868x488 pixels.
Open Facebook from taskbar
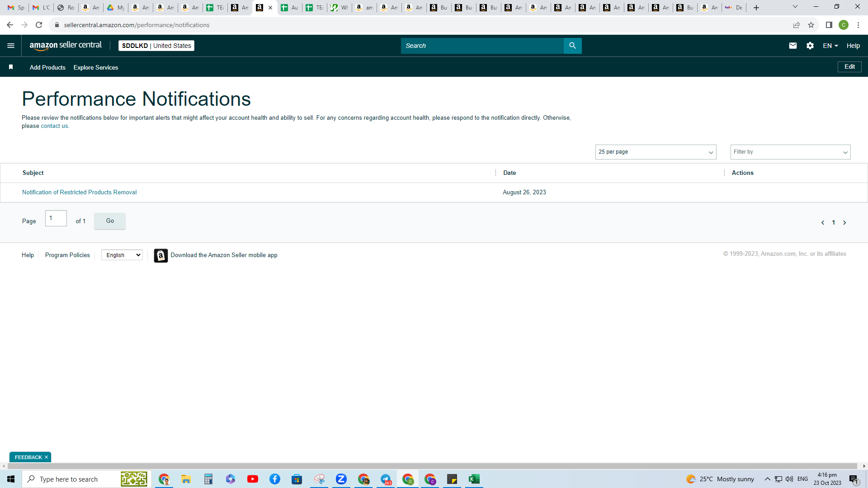[x=275, y=479]
